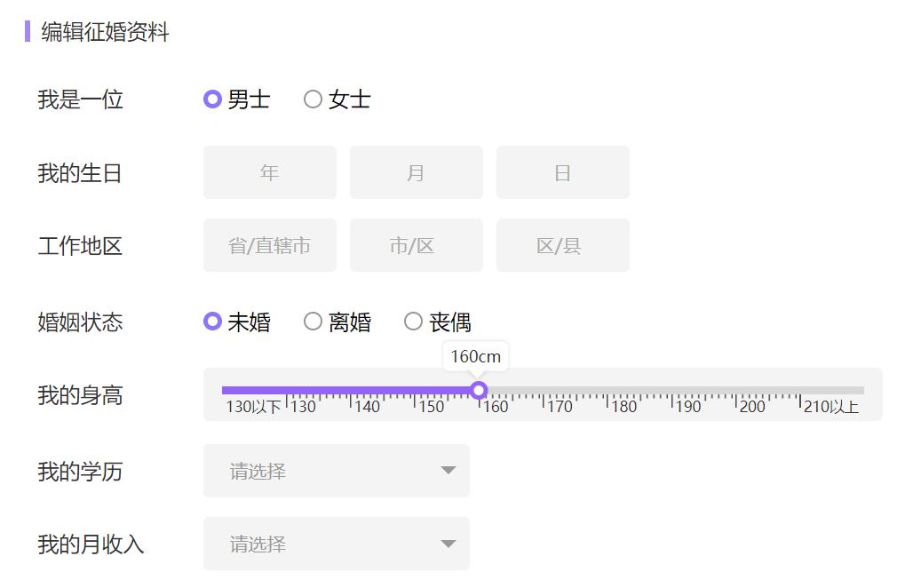
Task: Click the 160cm height tooltip
Action: click(x=476, y=356)
